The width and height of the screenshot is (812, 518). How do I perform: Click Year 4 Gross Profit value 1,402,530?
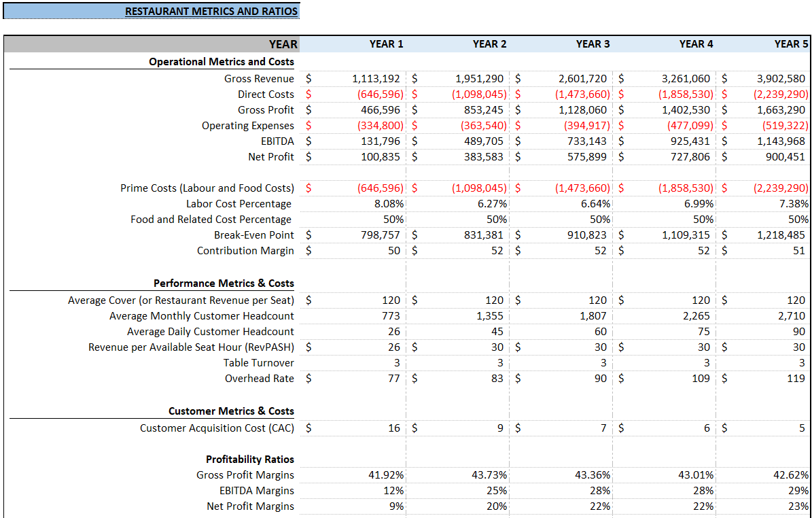686,110
